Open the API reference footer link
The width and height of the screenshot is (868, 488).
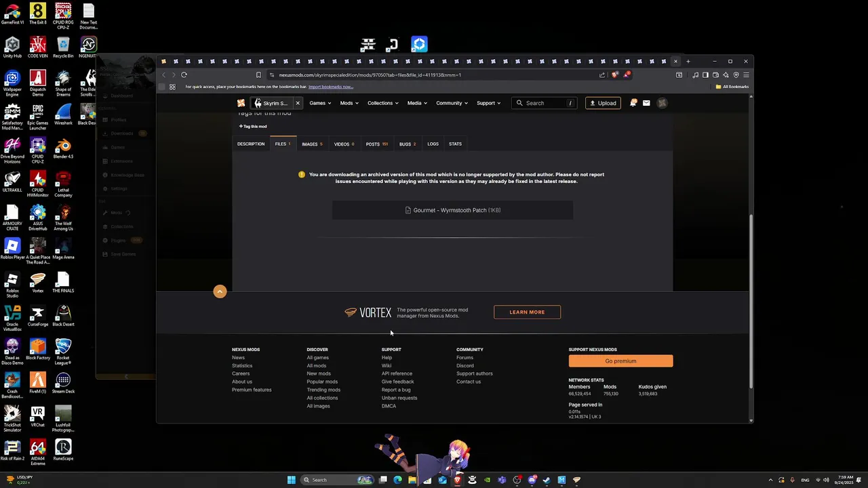[x=397, y=373]
